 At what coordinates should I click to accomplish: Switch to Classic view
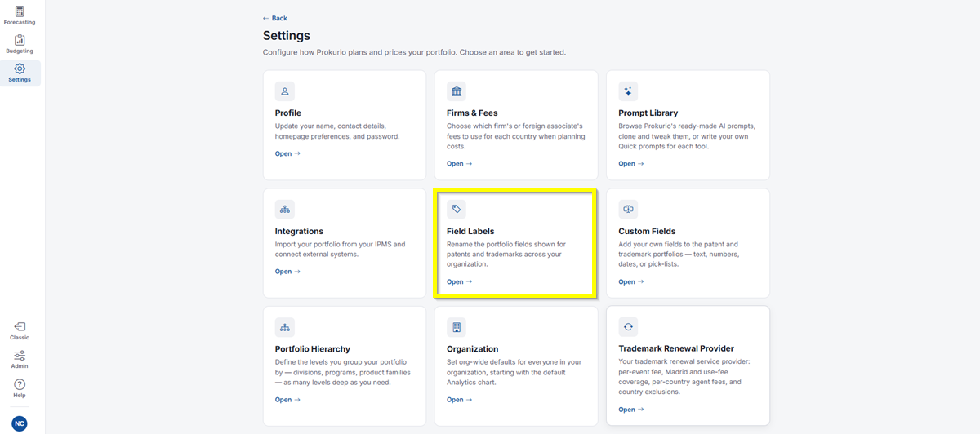click(x=20, y=330)
